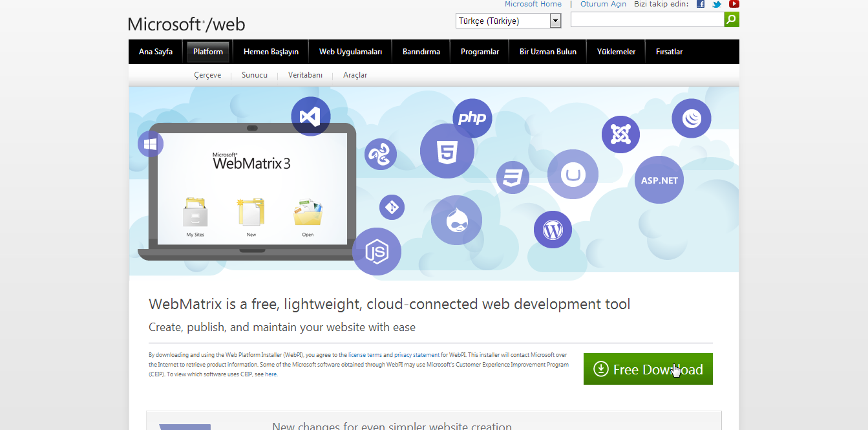Switch to the Barındırma tab
Viewport: 868px width, 430px height.
tap(421, 51)
